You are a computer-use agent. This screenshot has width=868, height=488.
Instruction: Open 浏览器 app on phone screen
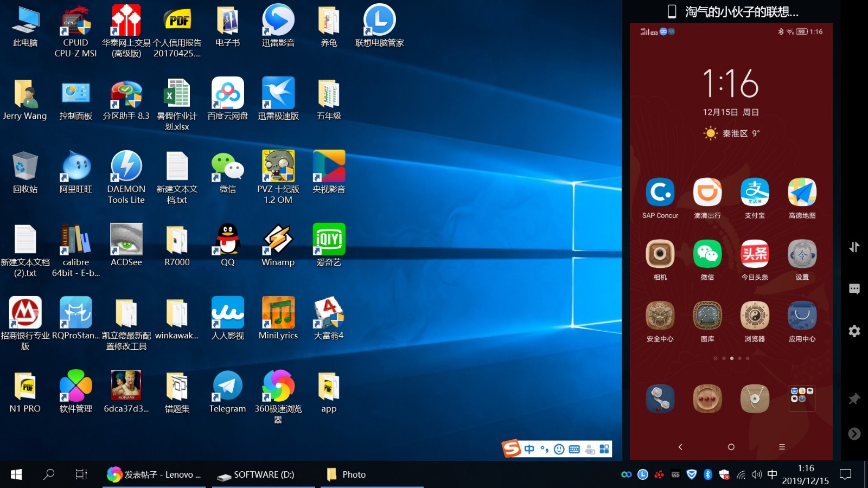(755, 316)
